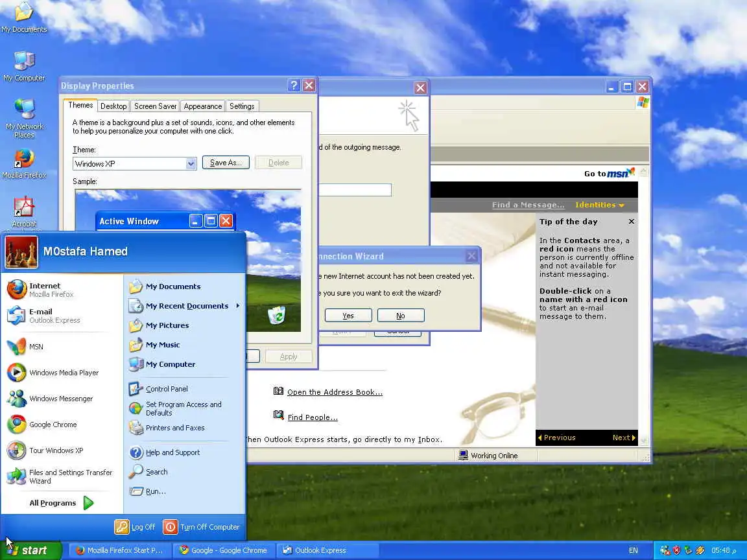
Task: Switch to Mozilla Firefox Start Page taskbar button
Action: click(x=119, y=550)
